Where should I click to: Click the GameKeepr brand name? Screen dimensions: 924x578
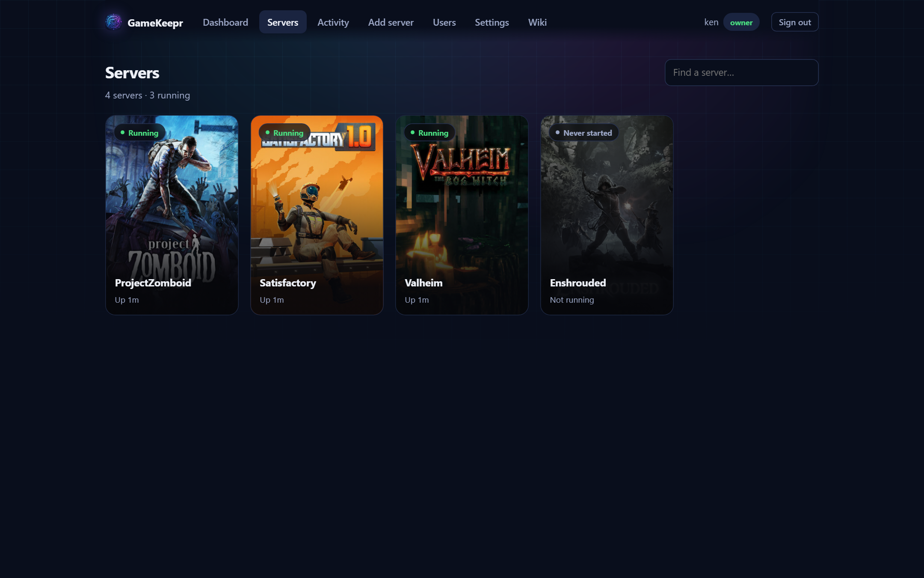tap(155, 23)
